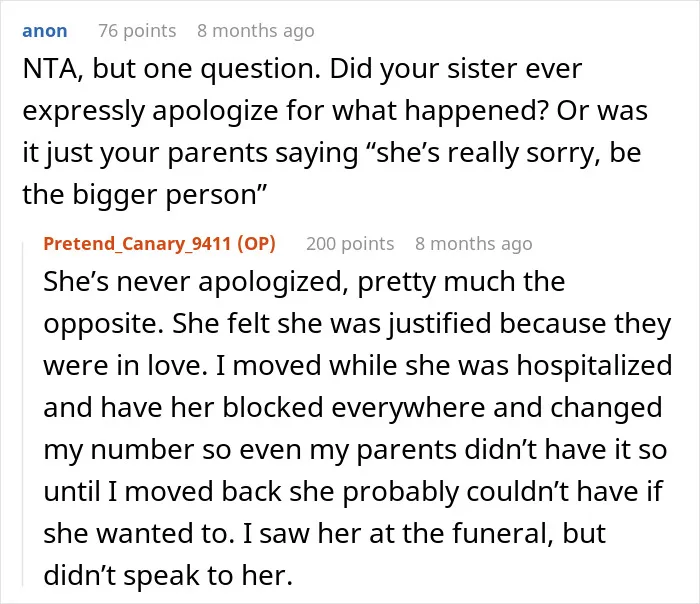700x604 pixels.
Task: Open the timestamp on anon's comment
Action: click(x=256, y=31)
